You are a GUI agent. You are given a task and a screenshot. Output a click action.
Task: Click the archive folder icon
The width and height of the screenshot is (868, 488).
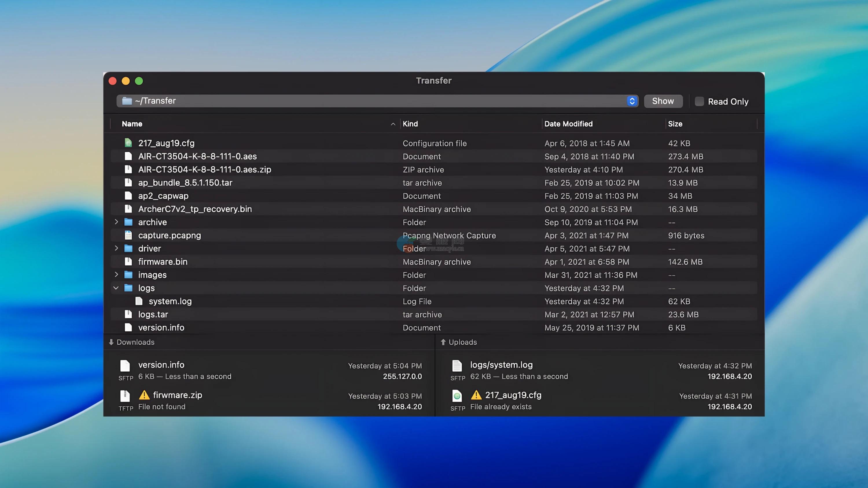[x=128, y=222]
